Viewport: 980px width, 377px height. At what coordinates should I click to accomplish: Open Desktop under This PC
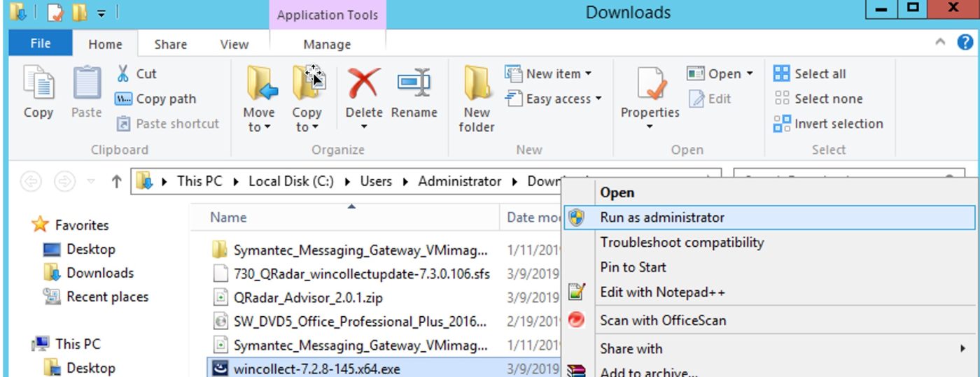click(79, 367)
